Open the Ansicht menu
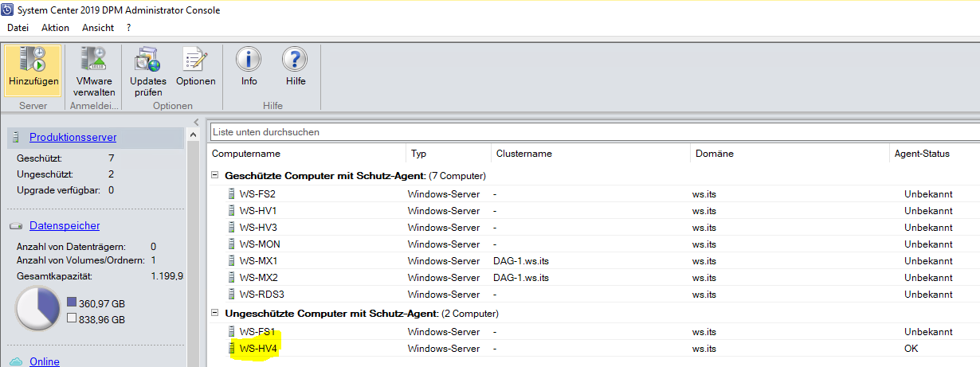Viewport: 980px width, 367px height. pyautogui.click(x=98, y=28)
